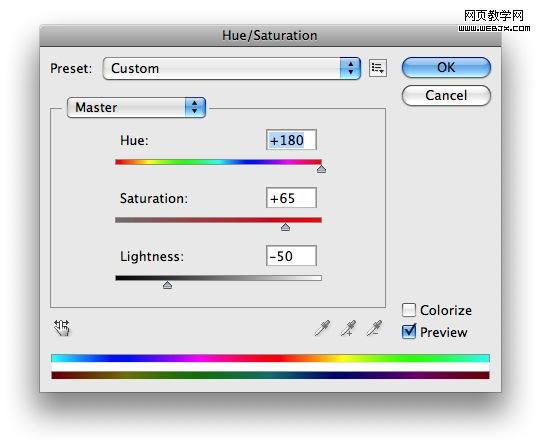Image resolution: width=541 pixels, height=447 pixels.
Task: Click the Cancel button
Action: tap(446, 95)
